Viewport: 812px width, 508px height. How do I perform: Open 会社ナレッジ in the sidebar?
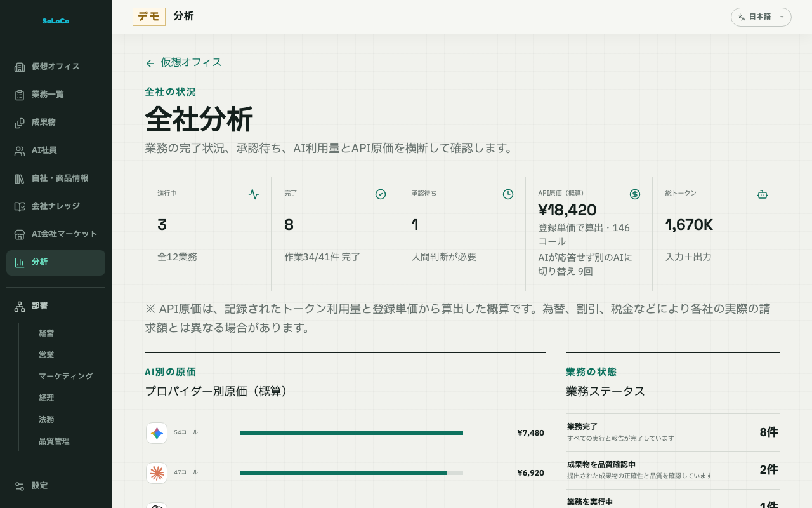click(56, 206)
